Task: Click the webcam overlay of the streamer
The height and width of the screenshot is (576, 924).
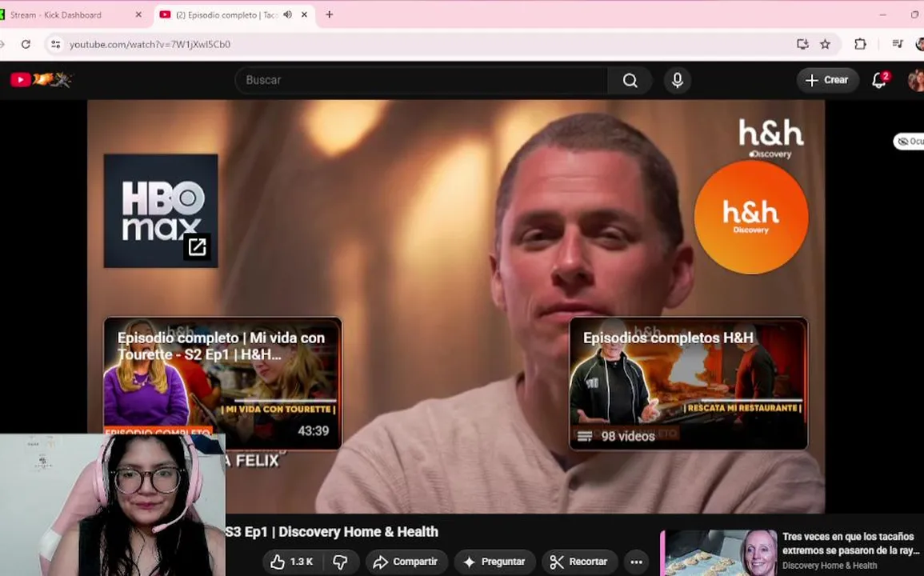Action: click(x=113, y=505)
